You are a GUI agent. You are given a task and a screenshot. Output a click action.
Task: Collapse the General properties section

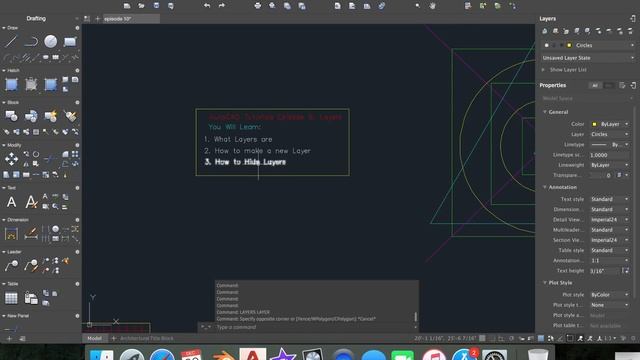[x=545, y=112]
